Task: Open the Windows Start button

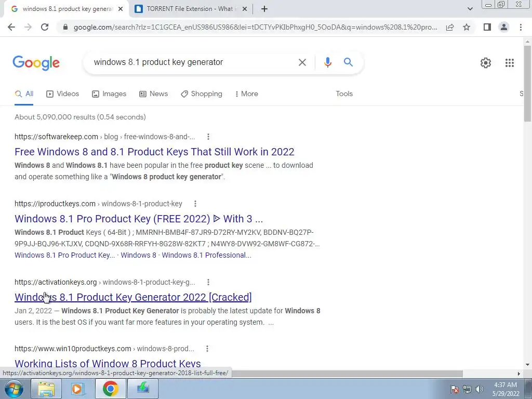Action: tap(14, 389)
